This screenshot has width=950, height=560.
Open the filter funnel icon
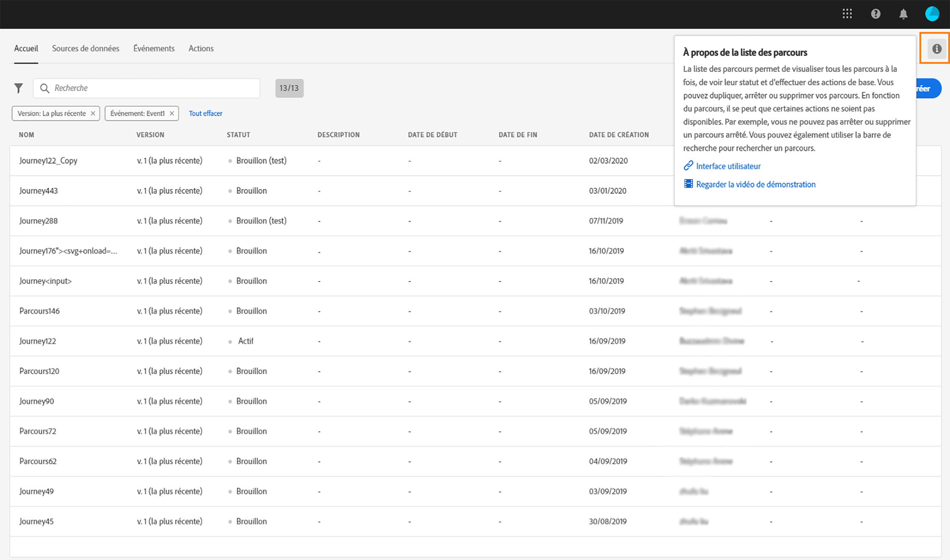tap(18, 88)
